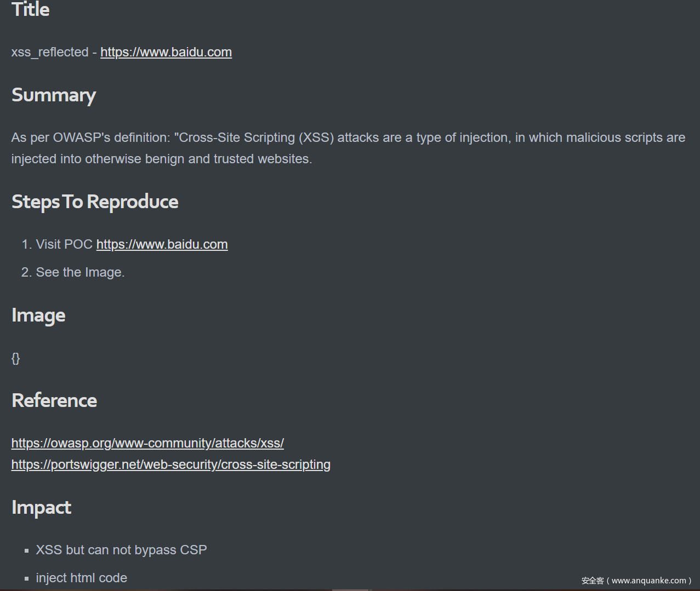Click the {} image placeholder
Screen dimensions: 700x591
[x=15, y=358]
